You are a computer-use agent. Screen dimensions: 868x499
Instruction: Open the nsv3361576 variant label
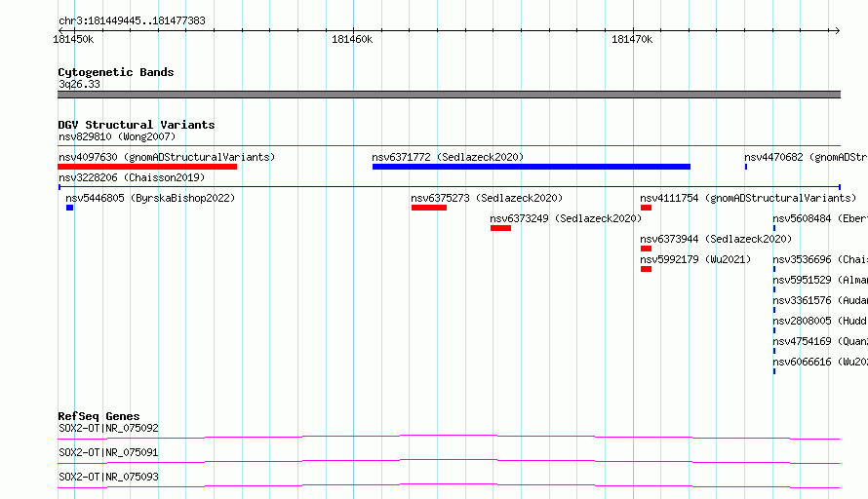click(820, 300)
